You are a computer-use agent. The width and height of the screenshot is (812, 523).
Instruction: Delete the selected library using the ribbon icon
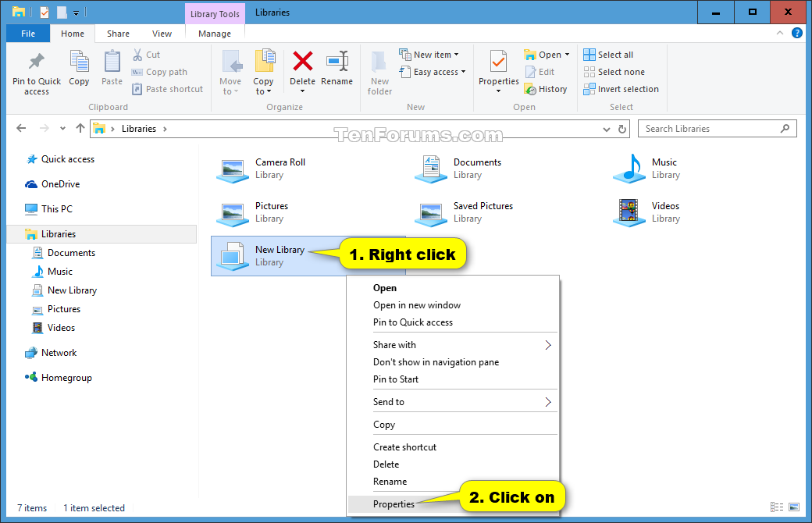[x=302, y=71]
